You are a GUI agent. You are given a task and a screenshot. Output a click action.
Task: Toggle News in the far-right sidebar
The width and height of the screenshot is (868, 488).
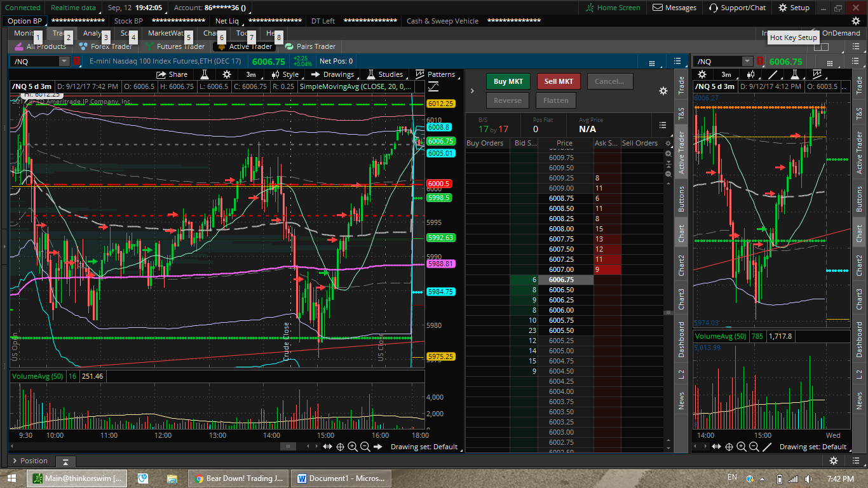tap(859, 401)
